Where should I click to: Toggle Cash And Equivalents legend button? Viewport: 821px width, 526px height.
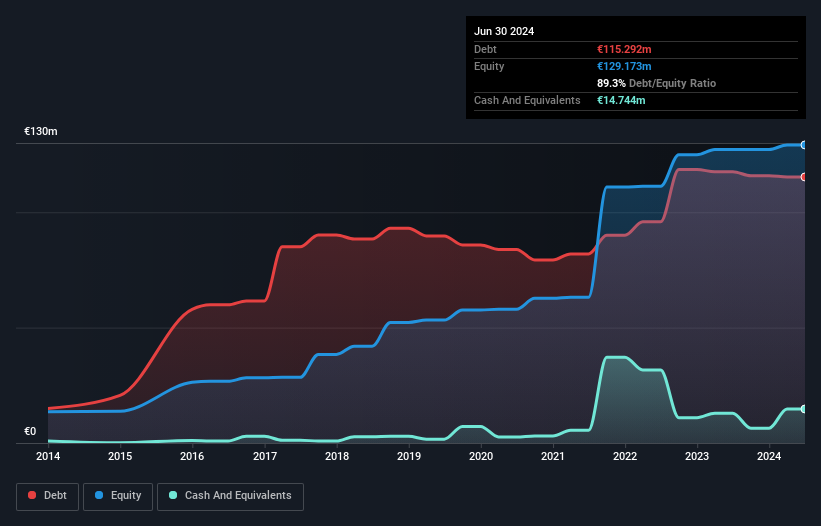[x=230, y=496]
